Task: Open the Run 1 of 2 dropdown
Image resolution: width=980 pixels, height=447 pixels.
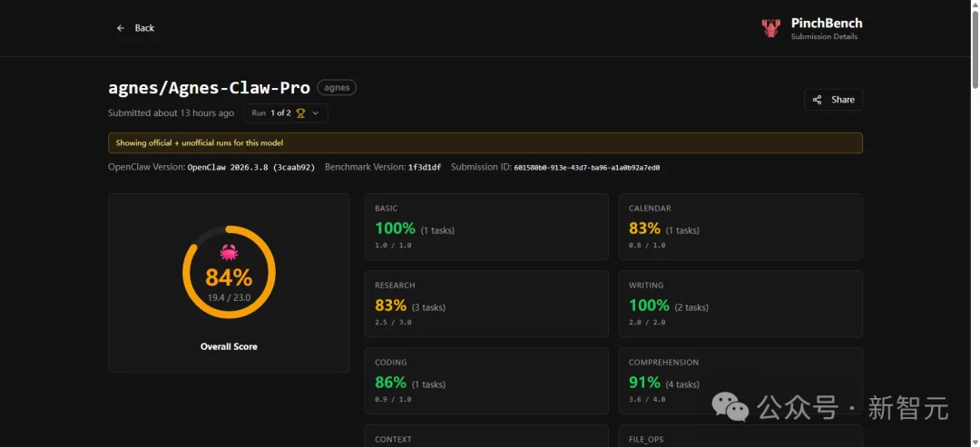Action: pyautogui.click(x=285, y=113)
